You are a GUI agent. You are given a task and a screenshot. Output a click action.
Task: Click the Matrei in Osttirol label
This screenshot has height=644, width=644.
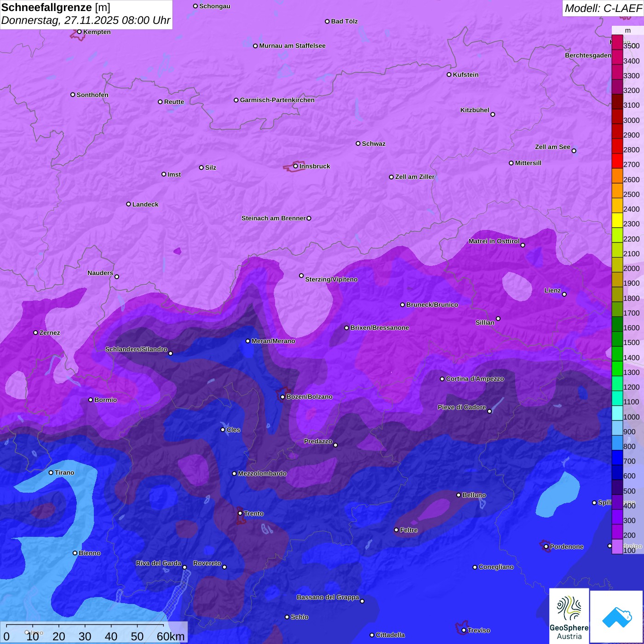pyautogui.click(x=494, y=241)
